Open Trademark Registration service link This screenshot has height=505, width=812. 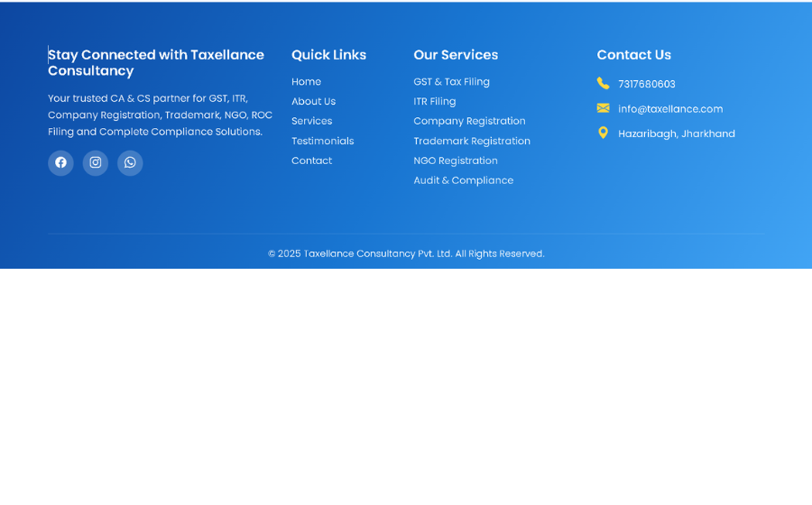472,141
